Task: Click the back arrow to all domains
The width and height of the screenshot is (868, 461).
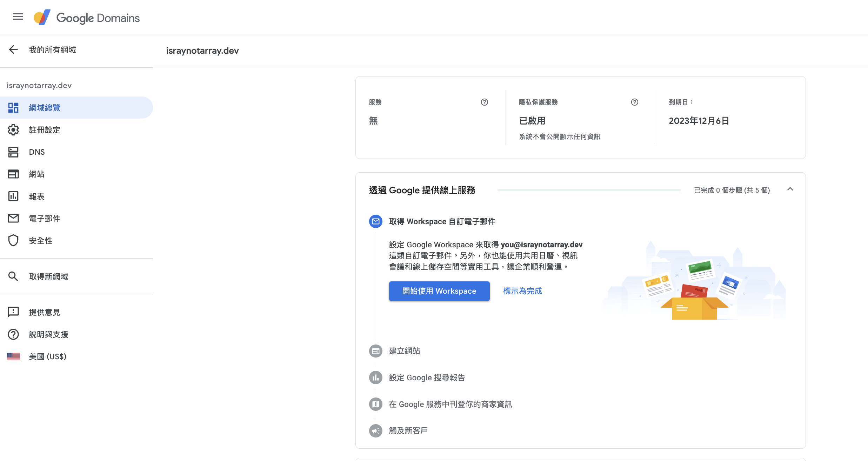Action: click(x=13, y=49)
